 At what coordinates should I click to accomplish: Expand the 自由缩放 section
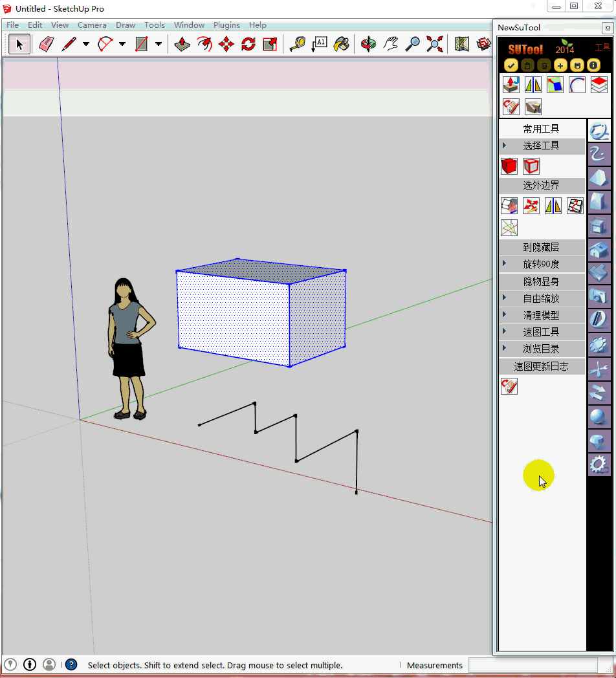pyautogui.click(x=542, y=298)
